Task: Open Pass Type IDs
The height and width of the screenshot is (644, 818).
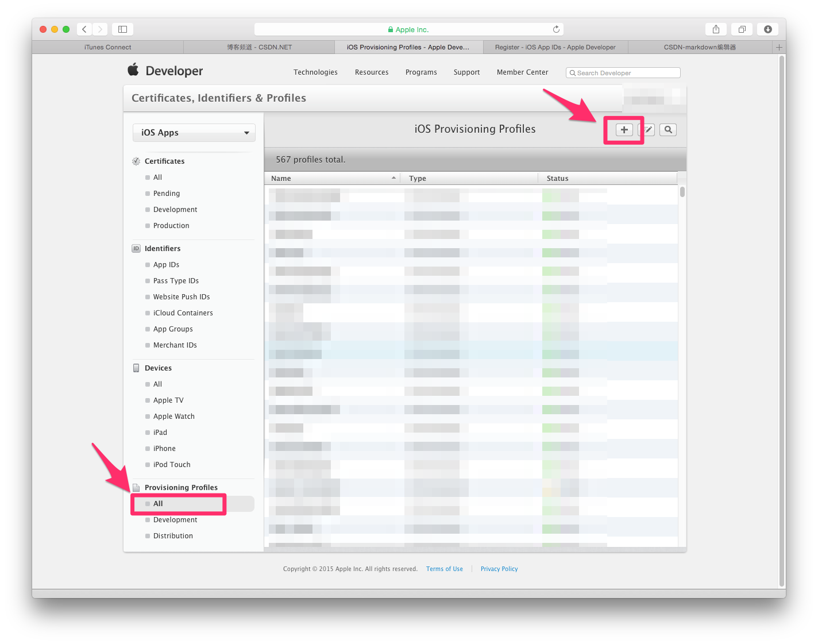Action: [x=176, y=281]
